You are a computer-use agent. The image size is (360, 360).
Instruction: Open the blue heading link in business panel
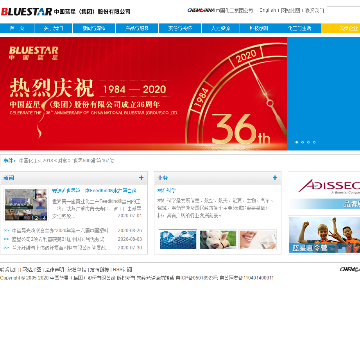coord(166,191)
